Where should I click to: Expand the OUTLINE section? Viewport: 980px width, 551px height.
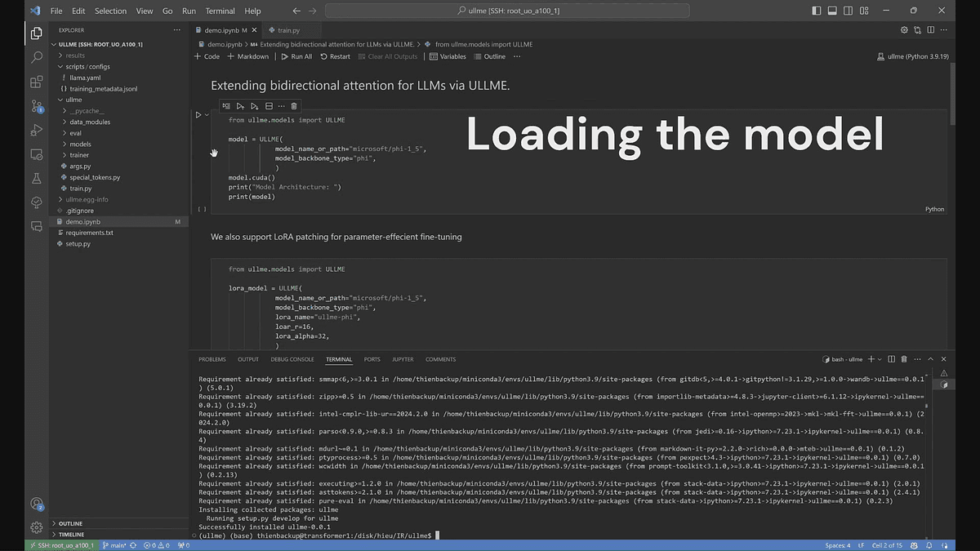(70, 523)
